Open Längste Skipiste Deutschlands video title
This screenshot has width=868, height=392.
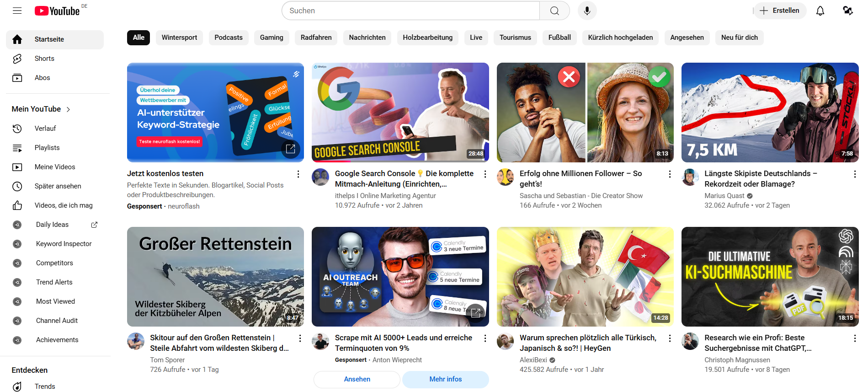point(761,179)
